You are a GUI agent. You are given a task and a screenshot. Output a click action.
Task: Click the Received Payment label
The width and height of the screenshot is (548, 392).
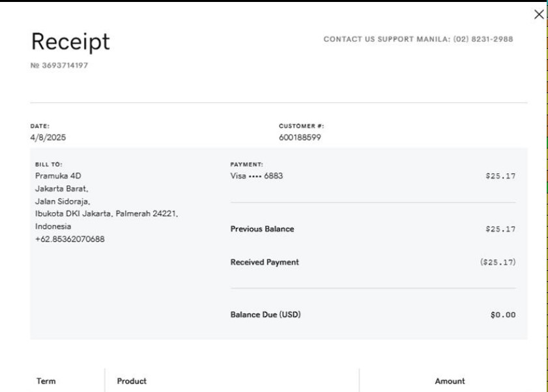pos(265,262)
